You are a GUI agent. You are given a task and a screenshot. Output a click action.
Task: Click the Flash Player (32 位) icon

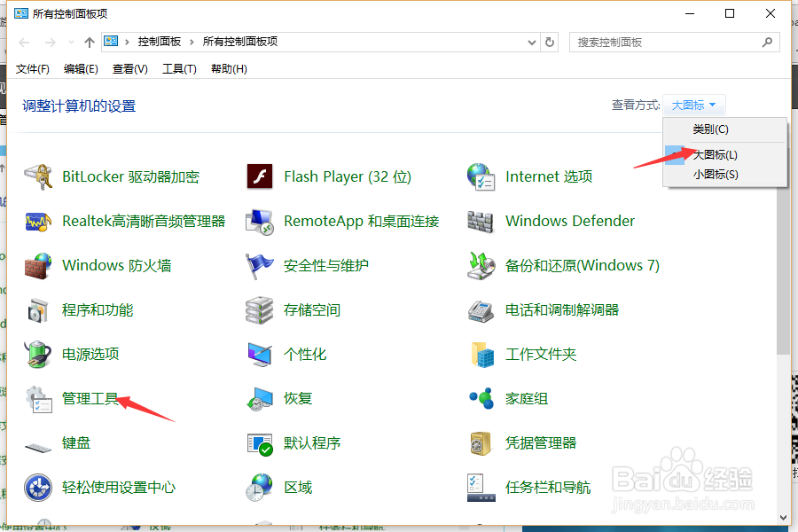(x=260, y=176)
